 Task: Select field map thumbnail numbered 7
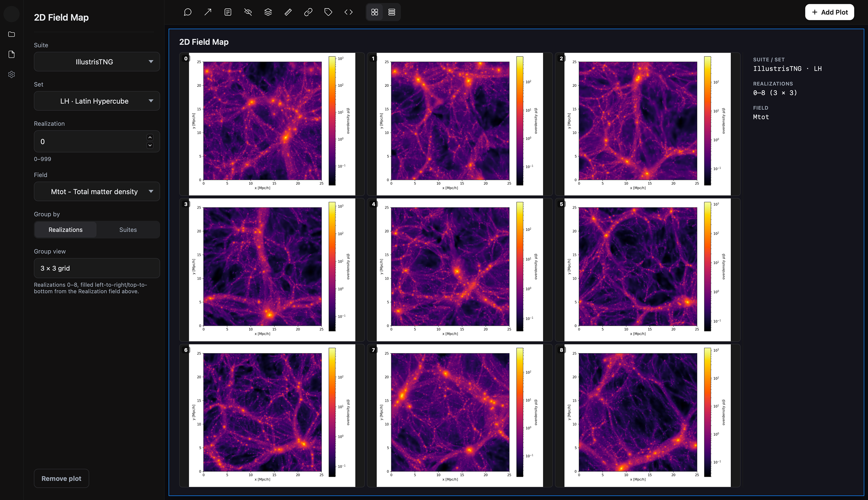tap(460, 416)
